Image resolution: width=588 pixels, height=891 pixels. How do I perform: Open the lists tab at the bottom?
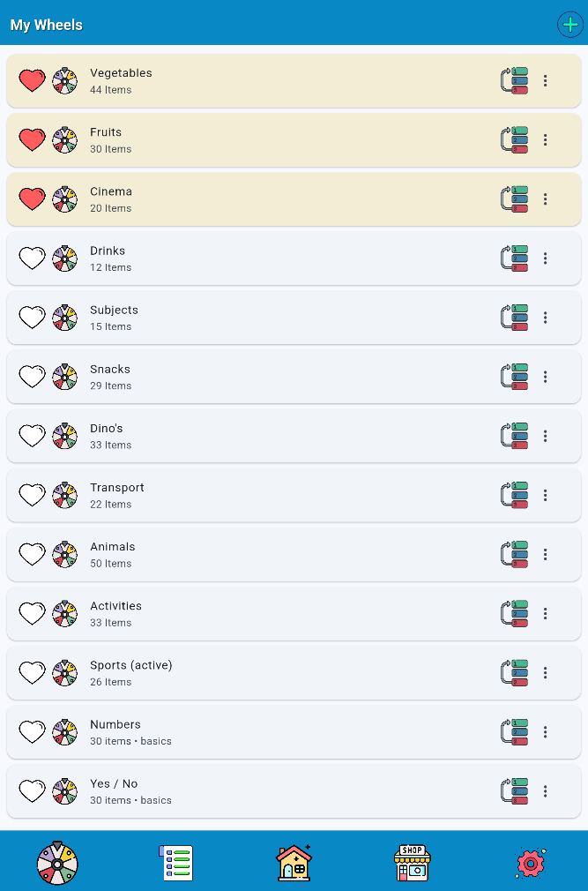pos(175,862)
